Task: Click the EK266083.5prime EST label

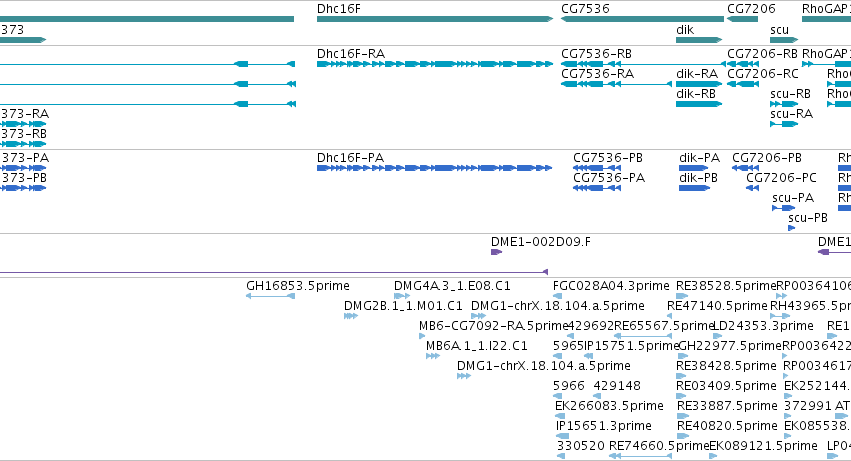Action: pyautogui.click(x=609, y=406)
